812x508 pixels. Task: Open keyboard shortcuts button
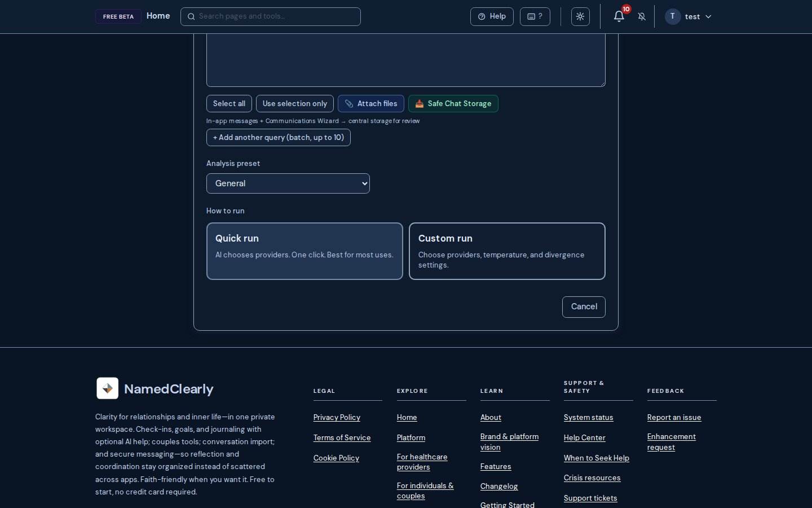click(x=535, y=17)
